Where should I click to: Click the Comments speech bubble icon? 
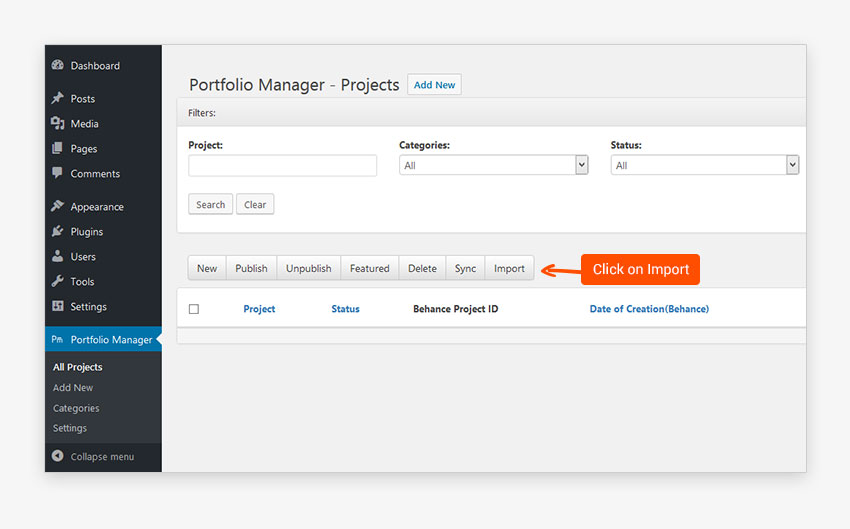pos(57,174)
